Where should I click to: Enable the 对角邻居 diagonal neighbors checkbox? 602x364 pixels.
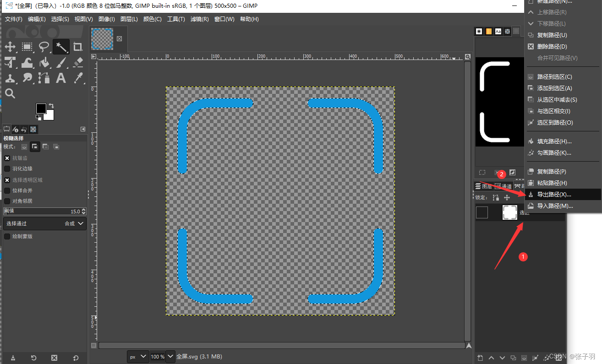[7, 201]
